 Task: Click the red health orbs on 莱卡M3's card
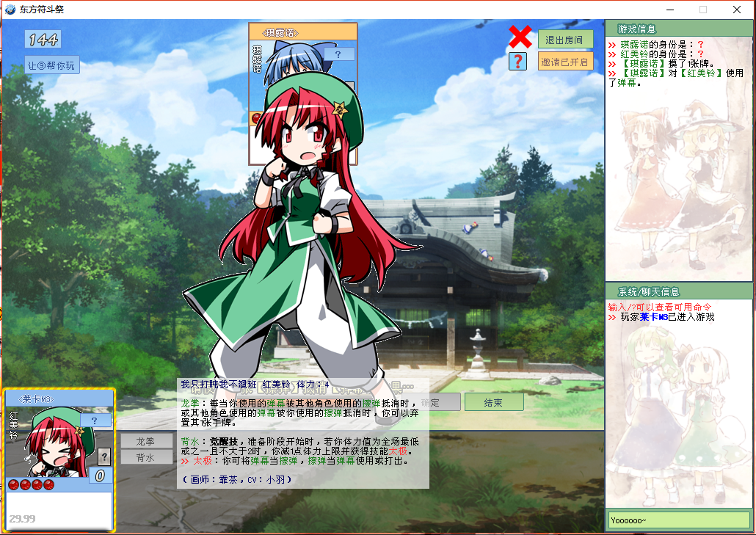coord(32,484)
